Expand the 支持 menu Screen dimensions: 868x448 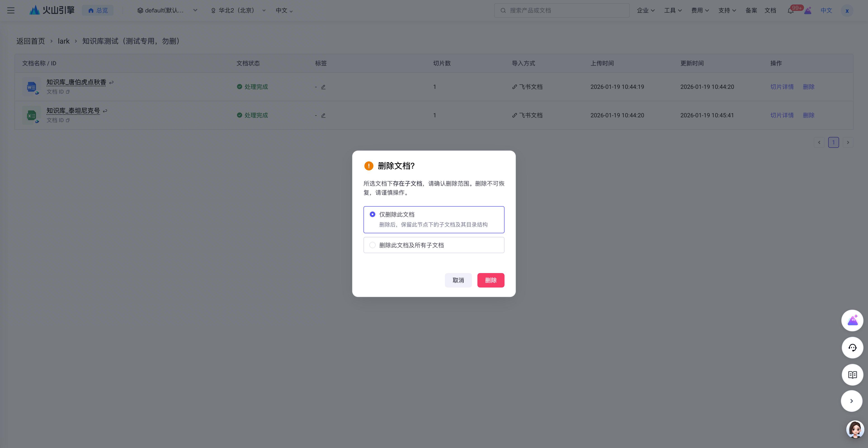(727, 10)
